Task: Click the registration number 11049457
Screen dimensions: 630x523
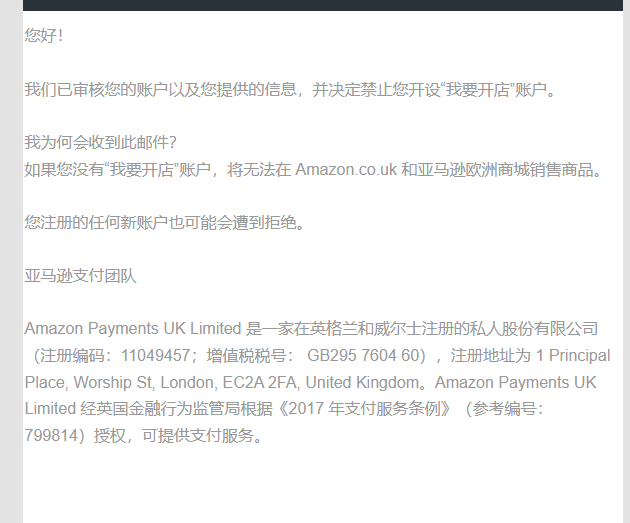Action: pos(155,355)
